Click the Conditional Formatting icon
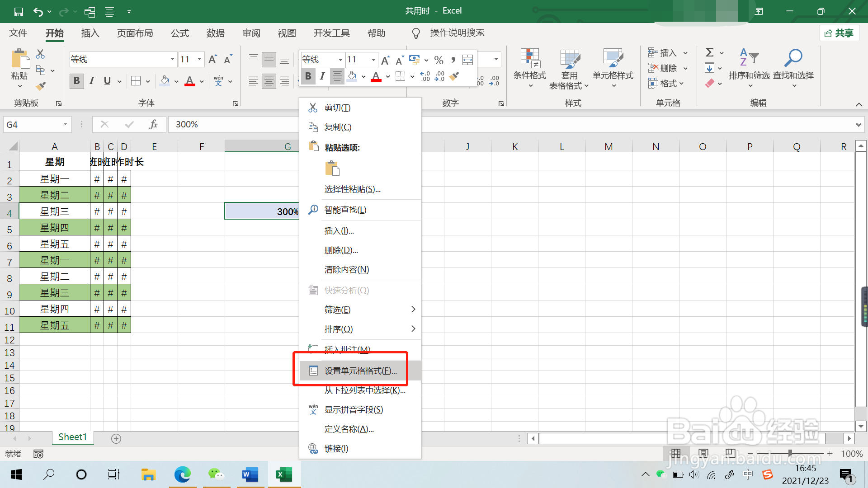Image resolution: width=868 pixels, height=488 pixels. [x=529, y=59]
